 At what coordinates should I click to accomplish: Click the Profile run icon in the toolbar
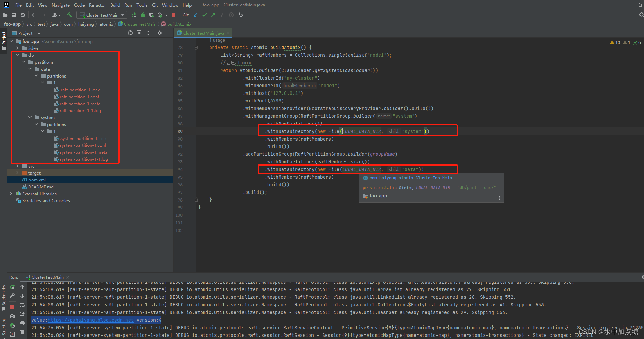[160, 15]
